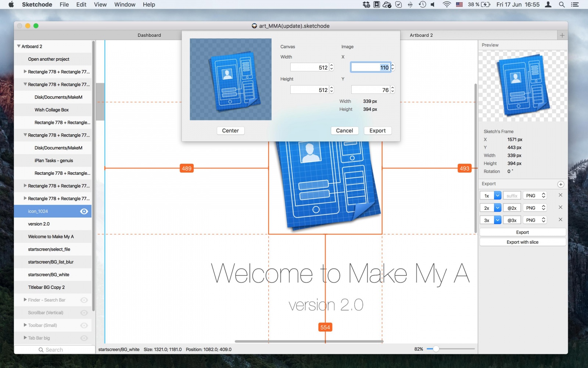Open the battery status menu showing 38 %

(x=479, y=4)
